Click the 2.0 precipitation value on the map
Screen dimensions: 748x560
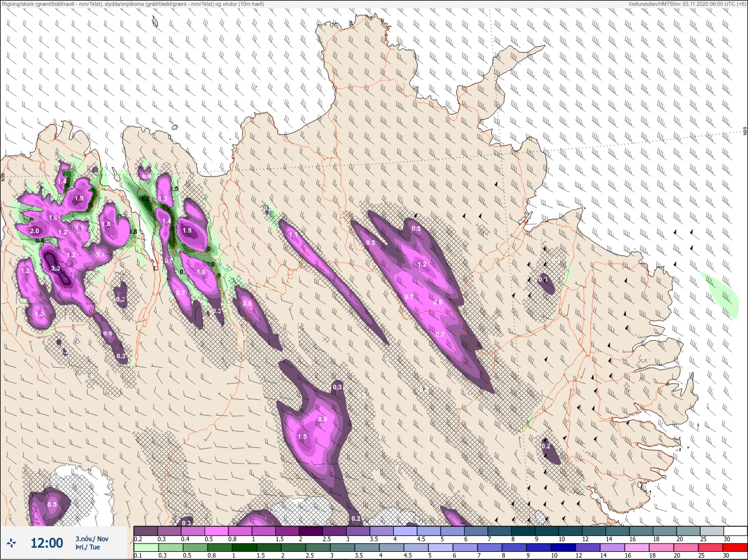click(34, 231)
